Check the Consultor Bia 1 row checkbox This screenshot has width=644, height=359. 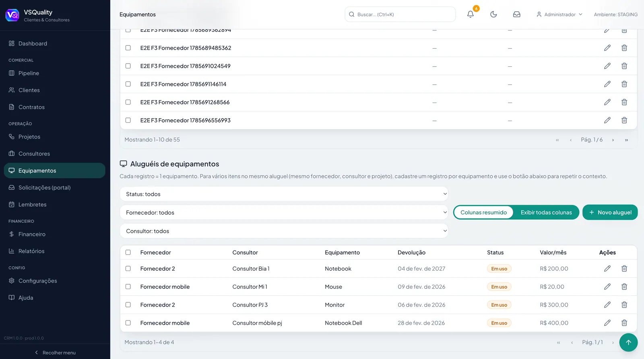point(128,269)
